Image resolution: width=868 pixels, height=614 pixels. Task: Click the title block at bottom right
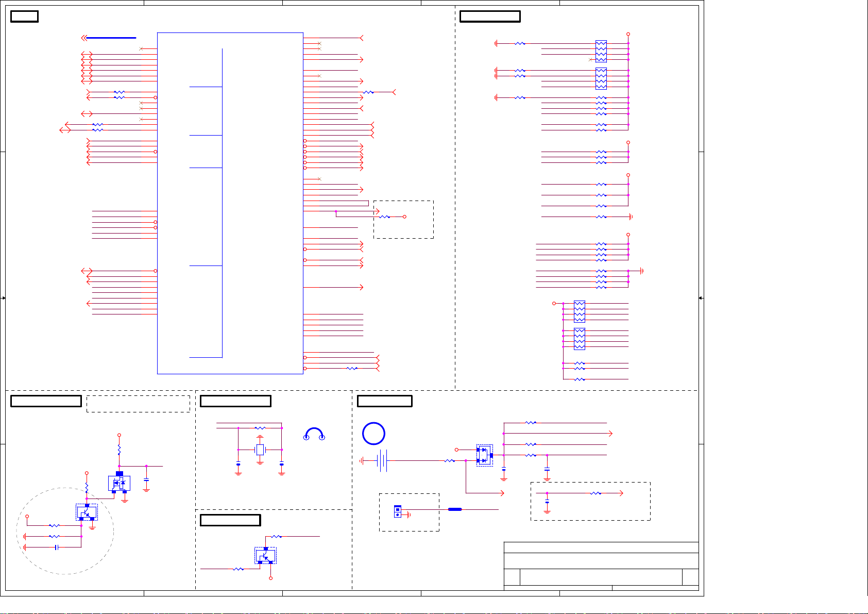(x=601, y=566)
